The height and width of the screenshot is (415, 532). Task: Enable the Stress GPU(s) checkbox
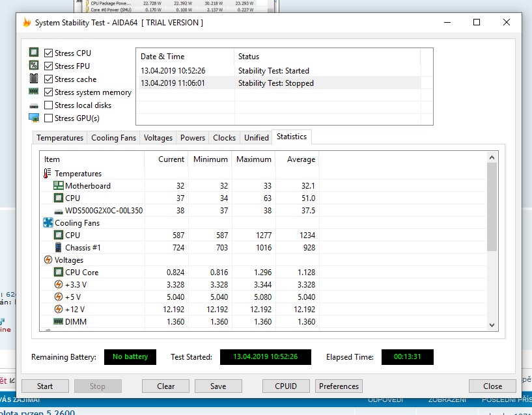[49, 118]
